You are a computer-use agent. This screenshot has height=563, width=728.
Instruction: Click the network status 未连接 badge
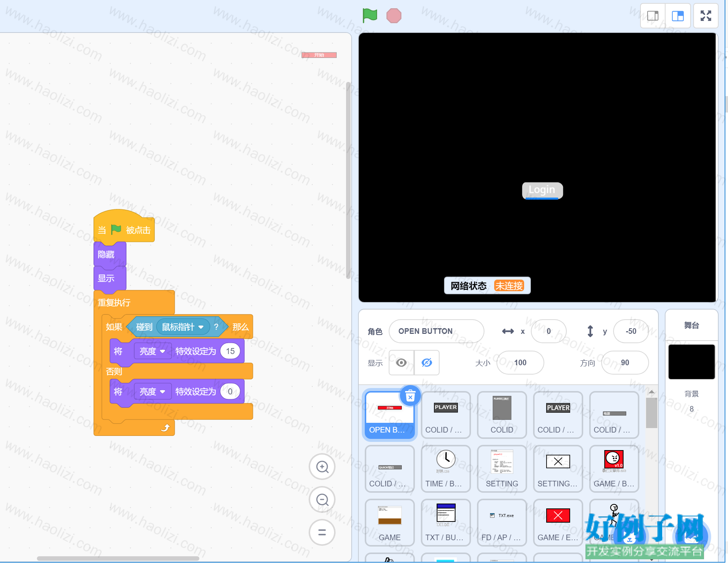click(x=509, y=286)
